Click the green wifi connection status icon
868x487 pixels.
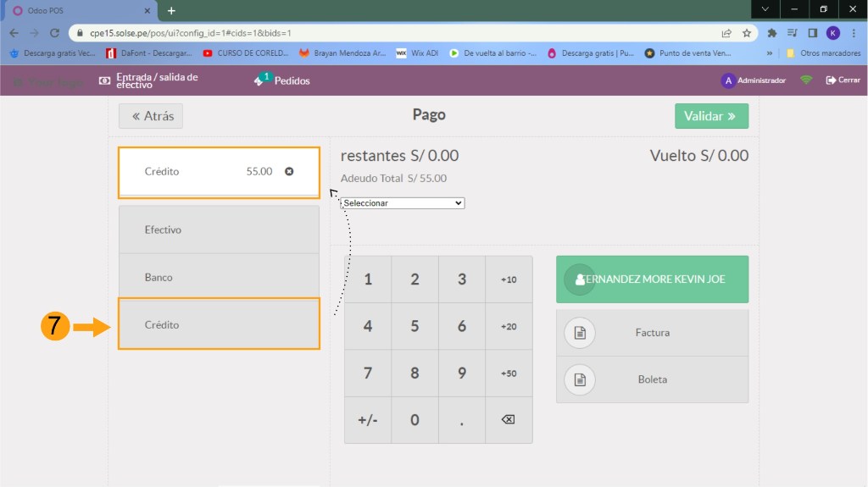click(x=806, y=80)
